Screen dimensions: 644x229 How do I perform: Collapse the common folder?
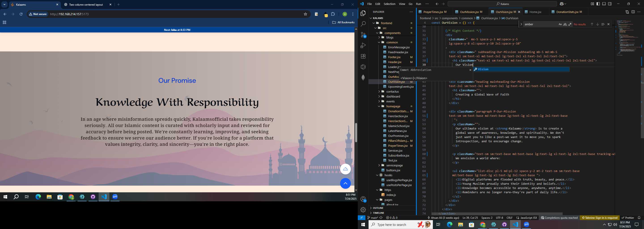[x=392, y=42]
